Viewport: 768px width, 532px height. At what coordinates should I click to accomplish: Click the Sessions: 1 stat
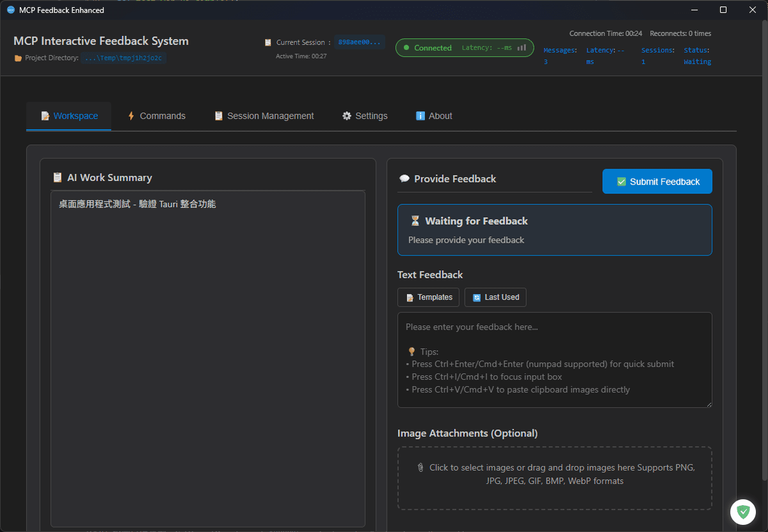coord(658,56)
